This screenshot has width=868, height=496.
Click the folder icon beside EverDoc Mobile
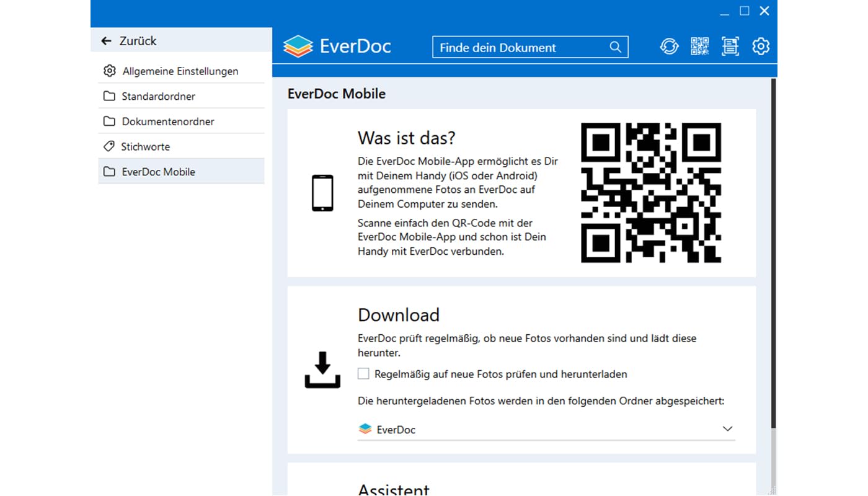point(109,172)
